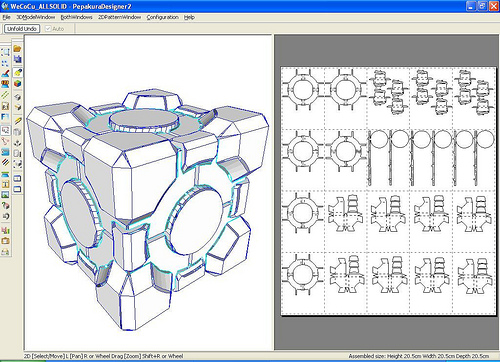Select the colored cube texture icon
The image size is (500, 362).
(17, 83)
